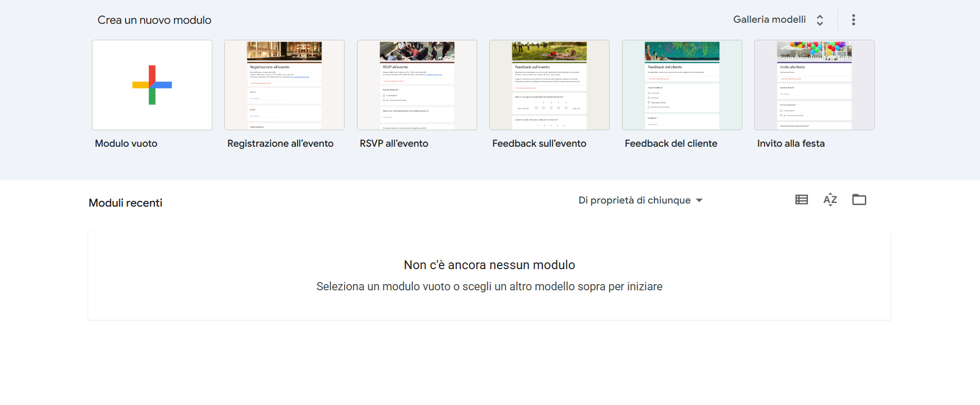Viewport: 980px width, 405px height.
Task: Click the Moduli recenti heading
Action: (x=126, y=203)
